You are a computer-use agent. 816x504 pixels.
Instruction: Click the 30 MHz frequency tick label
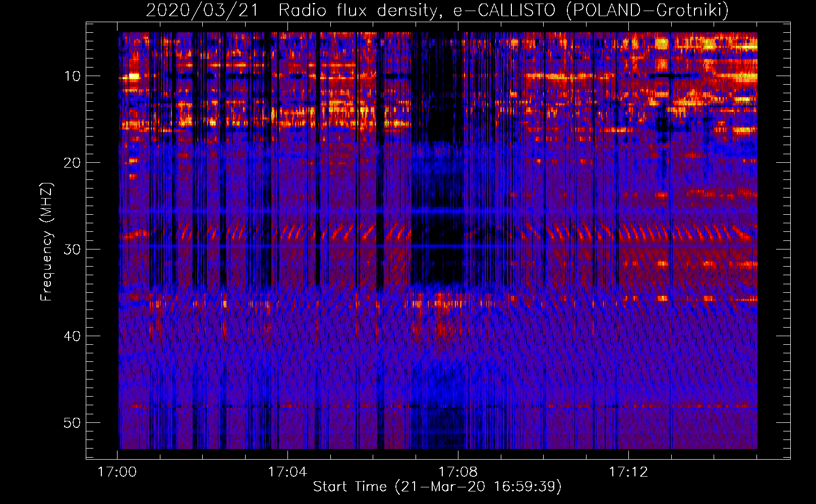coord(72,249)
